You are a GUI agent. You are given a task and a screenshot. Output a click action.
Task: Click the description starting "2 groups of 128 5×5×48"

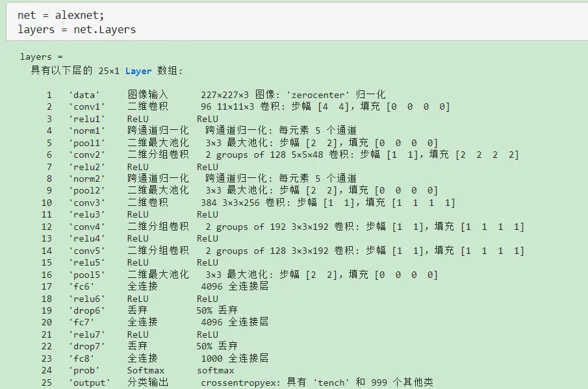coord(363,155)
